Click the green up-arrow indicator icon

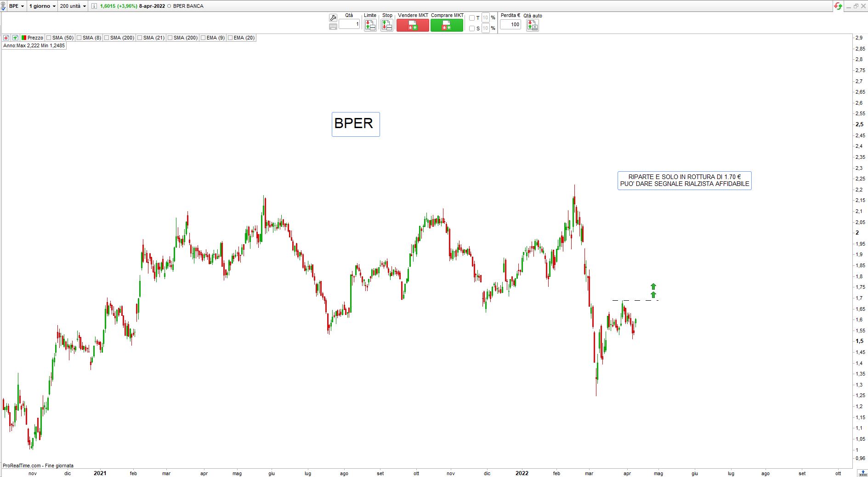15,38
